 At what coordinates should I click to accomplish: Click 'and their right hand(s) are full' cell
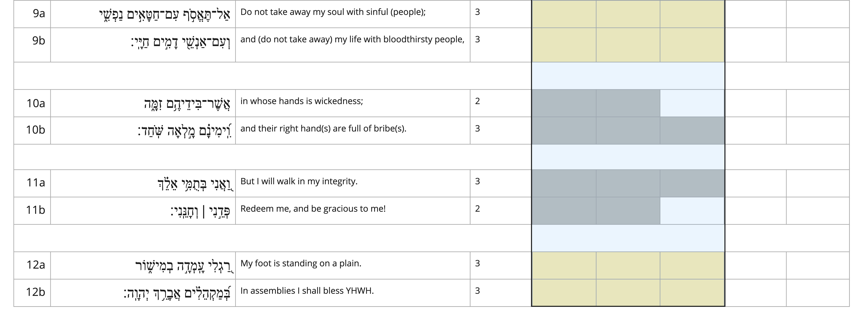[x=352, y=131]
